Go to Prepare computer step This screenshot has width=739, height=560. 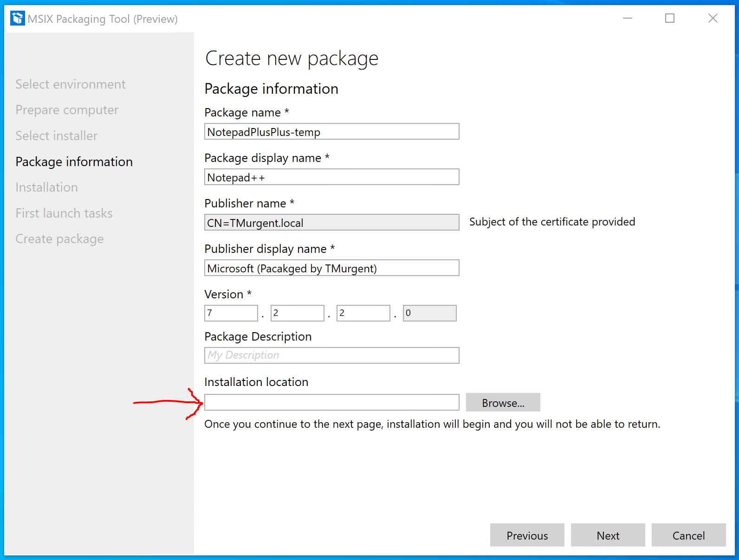click(67, 110)
